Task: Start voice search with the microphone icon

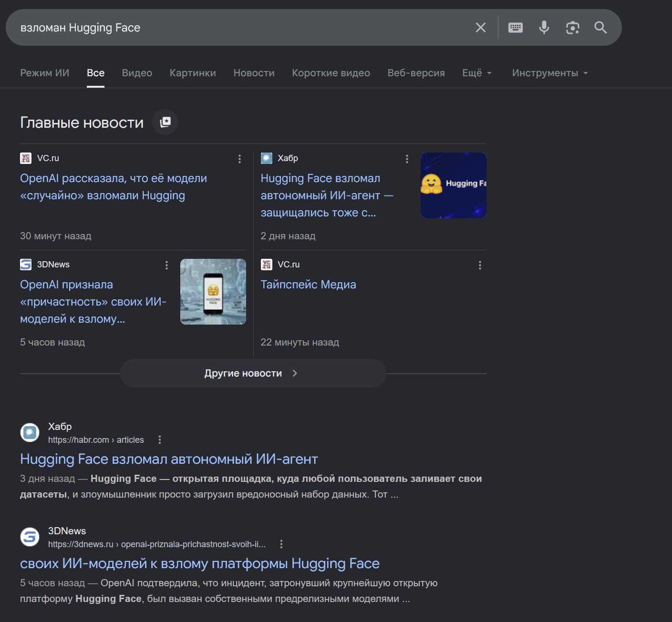Action: pos(544,28)
